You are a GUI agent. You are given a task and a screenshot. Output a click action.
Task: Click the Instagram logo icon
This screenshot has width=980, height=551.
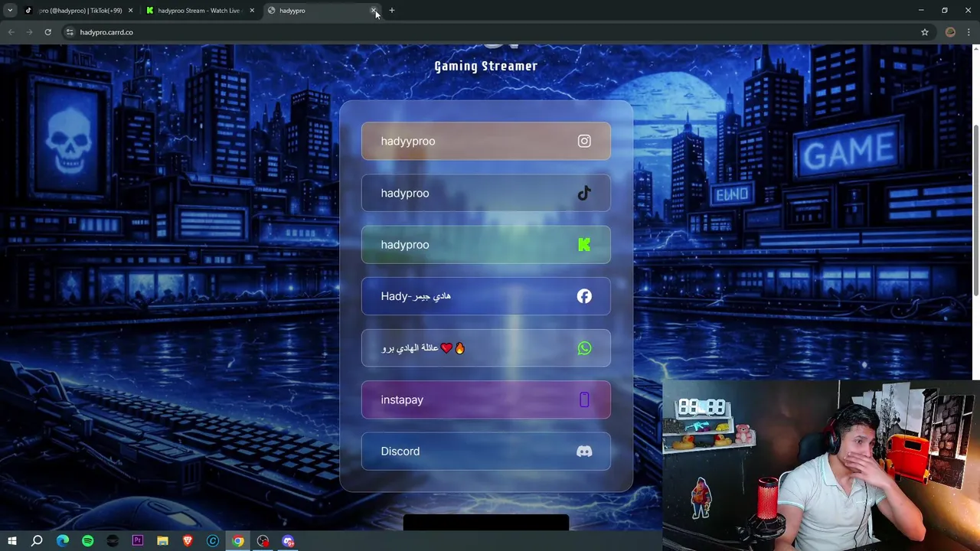pos(584,141)
